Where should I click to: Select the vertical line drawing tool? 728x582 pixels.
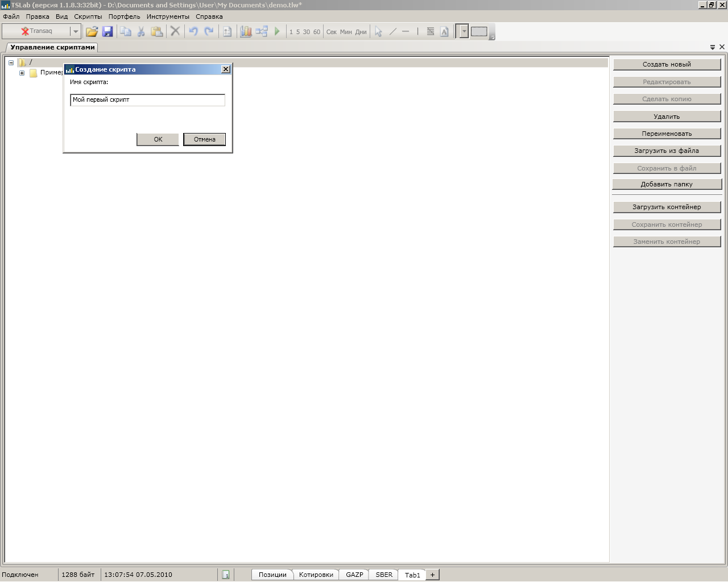(x=417, y=31)
